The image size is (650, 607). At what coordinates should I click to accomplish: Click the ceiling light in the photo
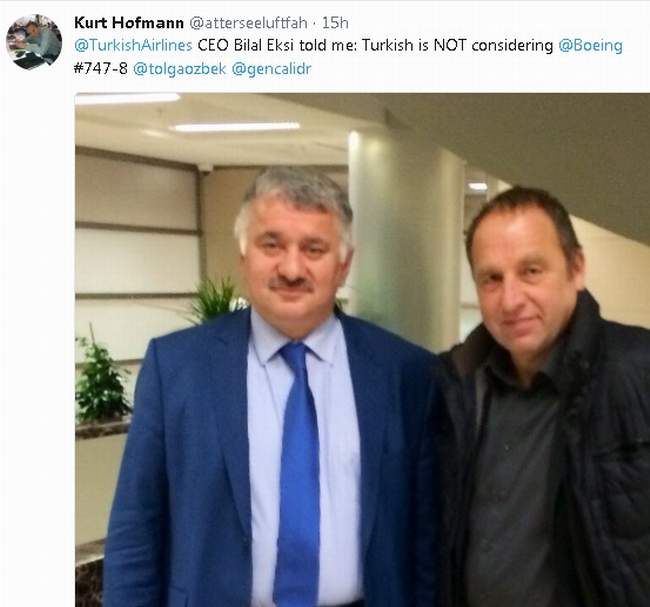point(236,127)
